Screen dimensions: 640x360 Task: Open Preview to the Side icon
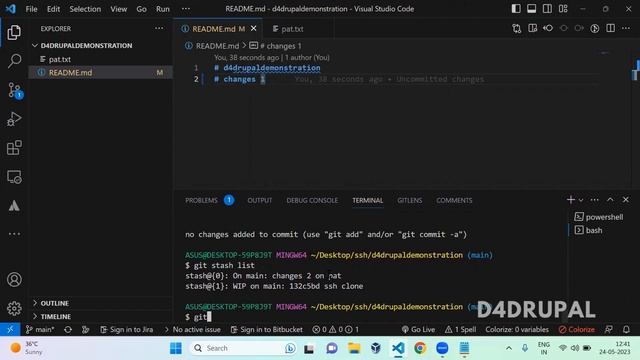pyautogui.click(x=532, y=29)
